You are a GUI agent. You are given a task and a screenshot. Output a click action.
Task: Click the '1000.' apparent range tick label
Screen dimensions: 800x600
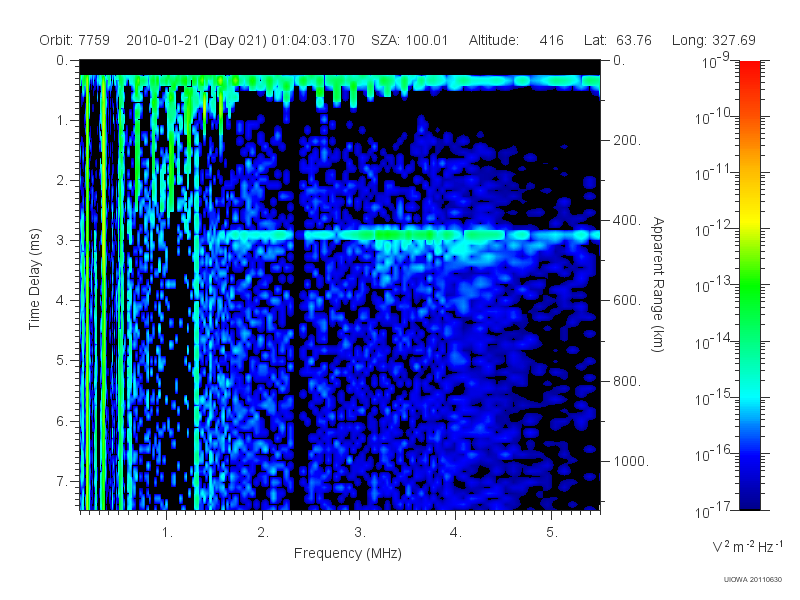point(631,461)
